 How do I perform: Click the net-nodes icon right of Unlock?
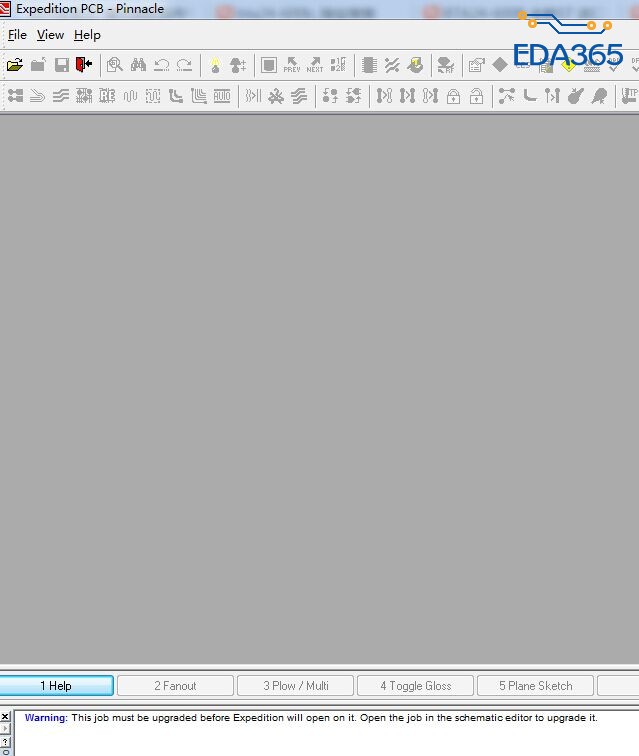pos(507,96)
